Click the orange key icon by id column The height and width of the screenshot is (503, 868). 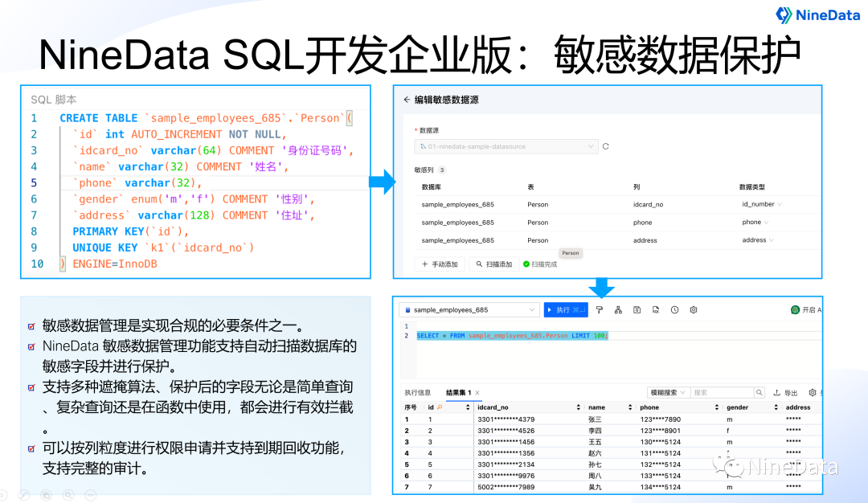click(x=440, y=407)
